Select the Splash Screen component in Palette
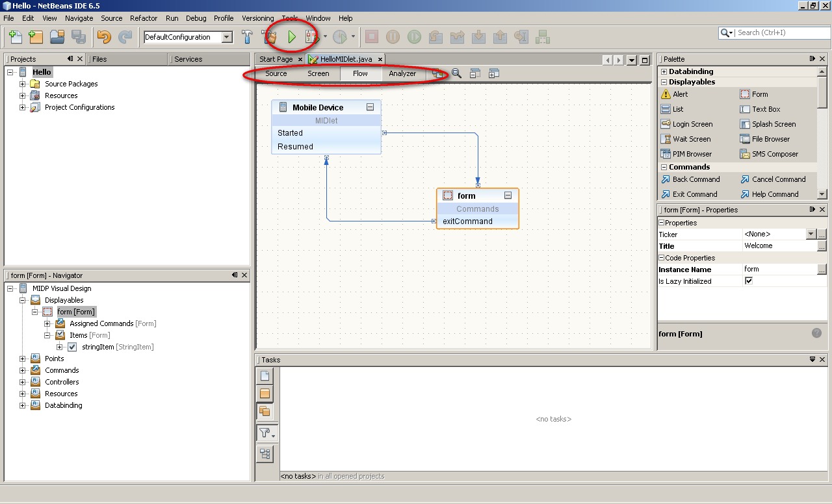This screenshot has height=504, width=832. point(768,124)
